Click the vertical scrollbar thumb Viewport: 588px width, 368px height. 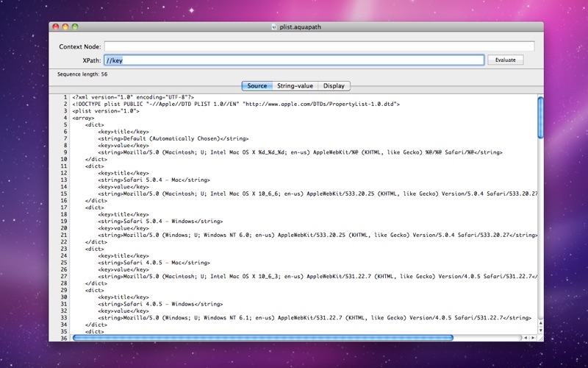(540, 118)
